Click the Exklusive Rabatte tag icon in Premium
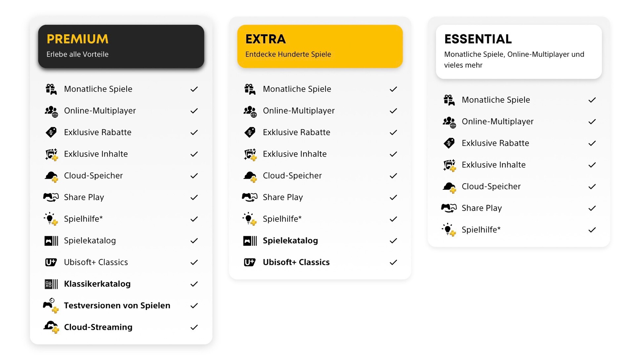 tap(51, 132)
